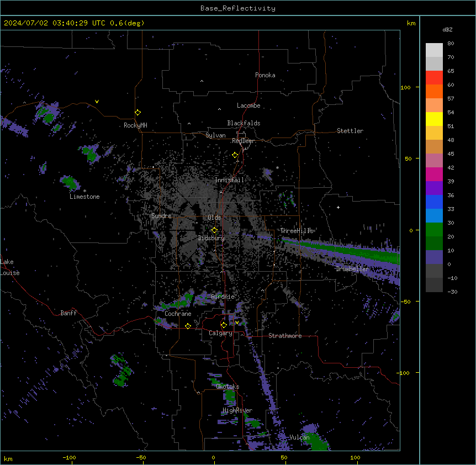Screen dimensions: 476x465
Task: Click the Limestone label
Action: pyautogui.click(x=84, y=197)
